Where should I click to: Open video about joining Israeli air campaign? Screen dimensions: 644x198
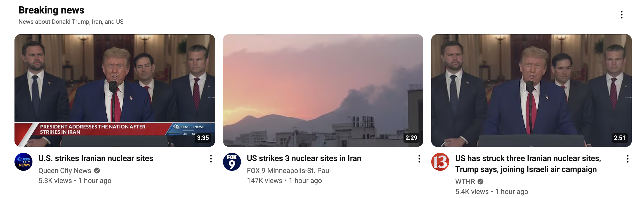pyautogui.click(x=528, y=164)
